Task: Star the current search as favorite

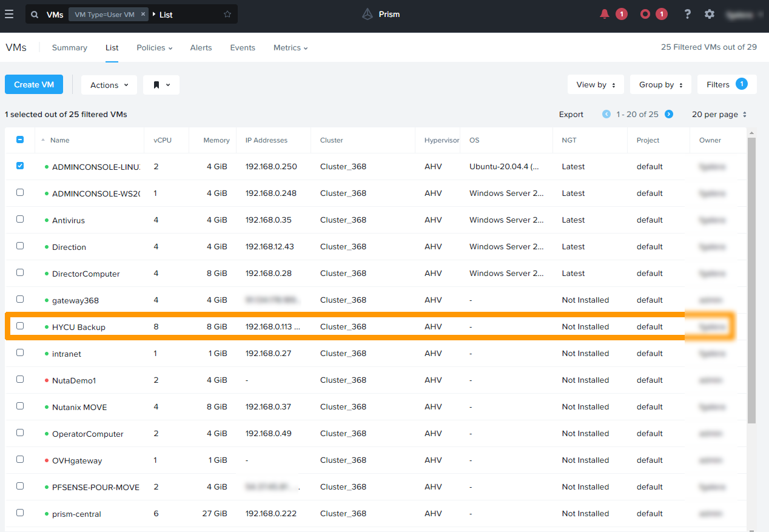Action: pos(227,15)
